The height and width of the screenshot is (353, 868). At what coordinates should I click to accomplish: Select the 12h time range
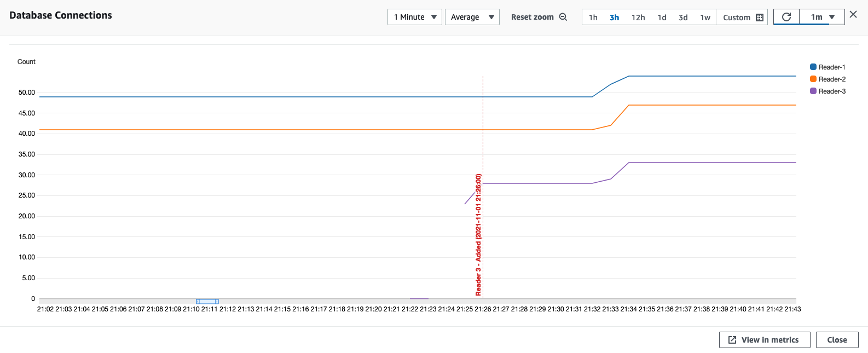pos(638,18)
